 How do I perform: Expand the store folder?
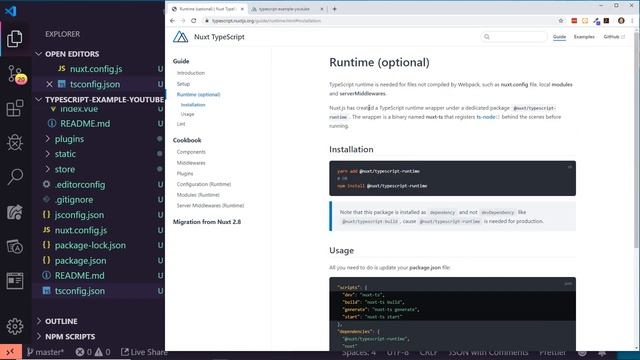[64, 169]
